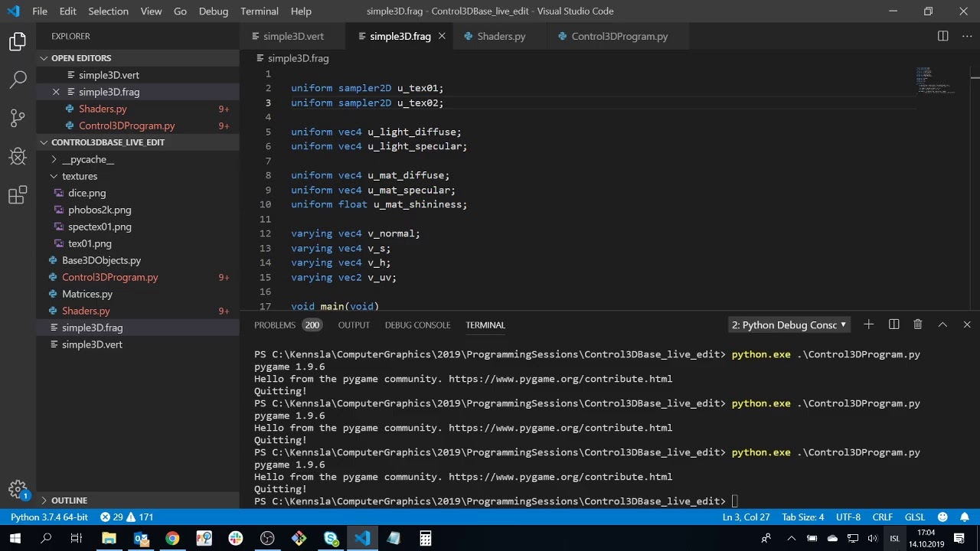Viewport: 980px width, 551px height.
Task: Open File Explorer from the taskbar
Action: (109, 539)
